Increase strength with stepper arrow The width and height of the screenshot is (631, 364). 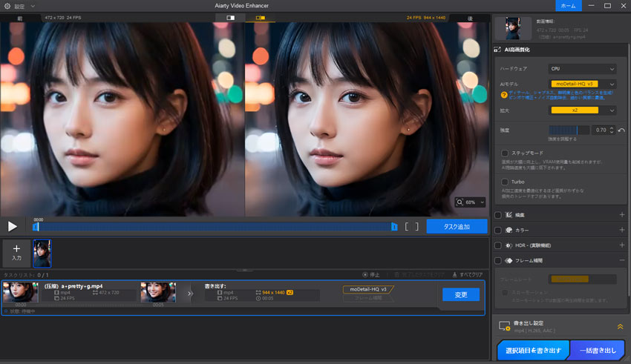(x=612, y=128)
